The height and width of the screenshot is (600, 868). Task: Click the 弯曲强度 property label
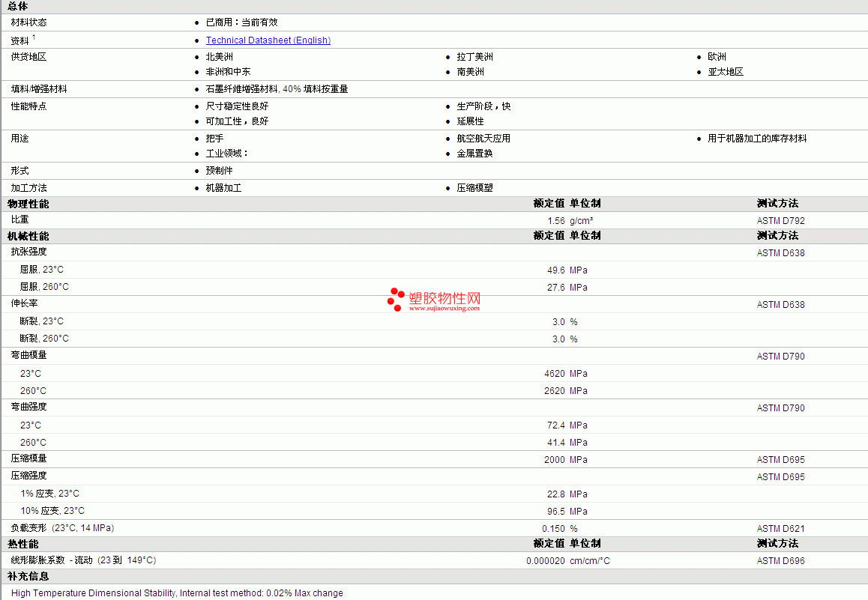tap(28, 407)
